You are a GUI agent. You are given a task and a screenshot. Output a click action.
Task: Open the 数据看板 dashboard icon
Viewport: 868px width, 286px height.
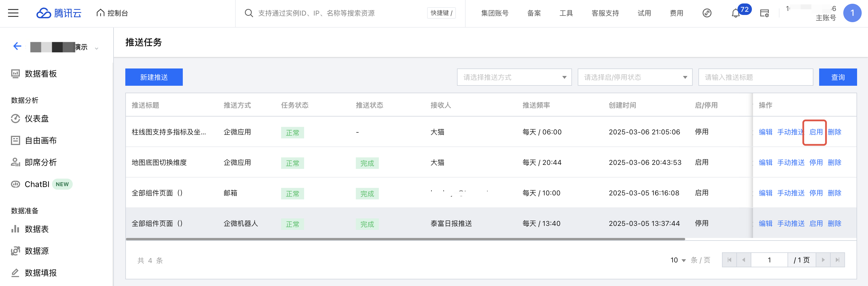(16, 74)
